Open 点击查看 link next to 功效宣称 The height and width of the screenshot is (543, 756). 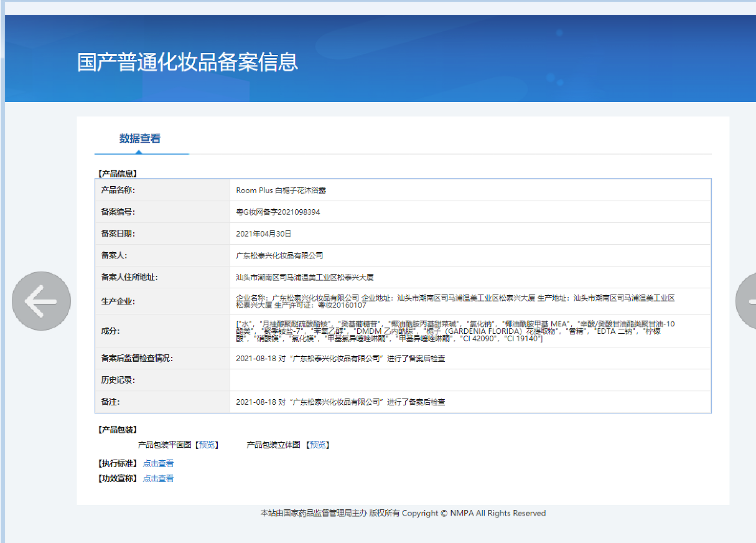coord(158,478)
